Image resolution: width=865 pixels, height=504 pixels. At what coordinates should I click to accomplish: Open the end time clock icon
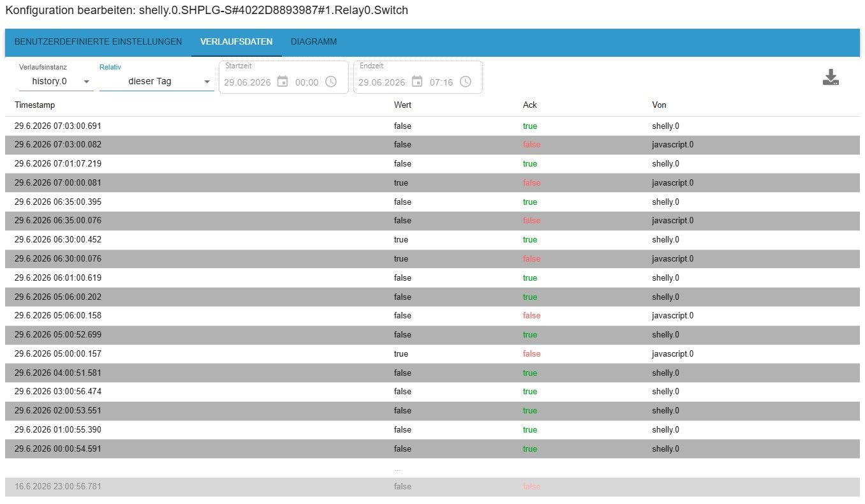466,82
